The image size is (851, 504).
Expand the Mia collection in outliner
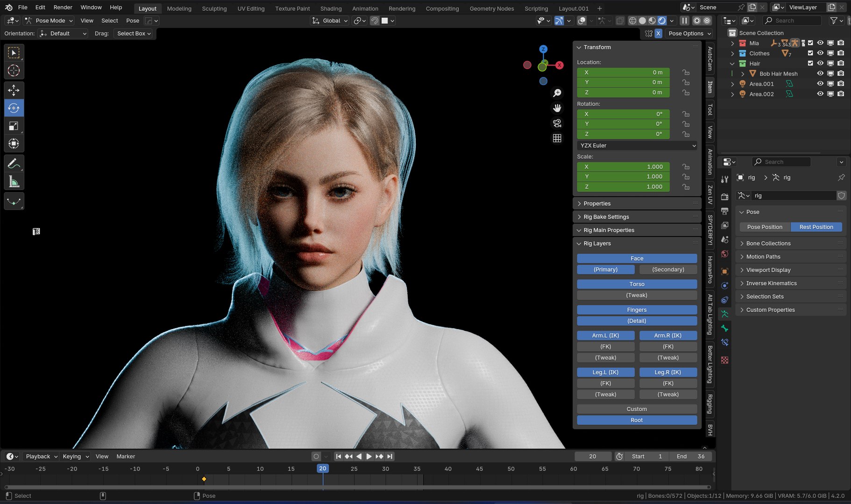click(732, 43)
